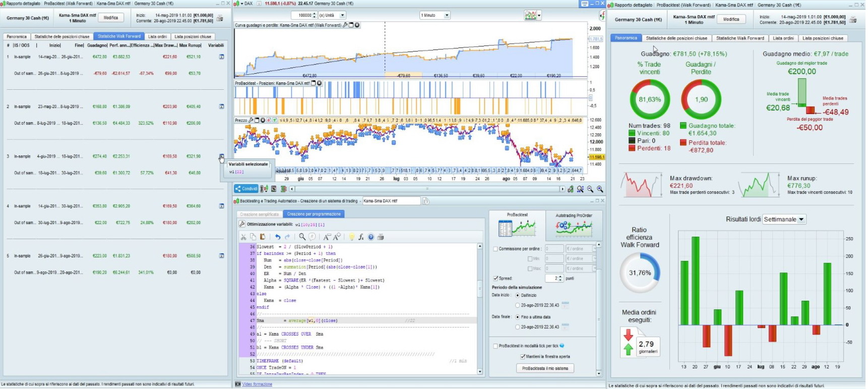Screen dimensions: 868x389
Task: Toggle ProBacktest tick per tick mode checkbox
Action: (495, 346)
